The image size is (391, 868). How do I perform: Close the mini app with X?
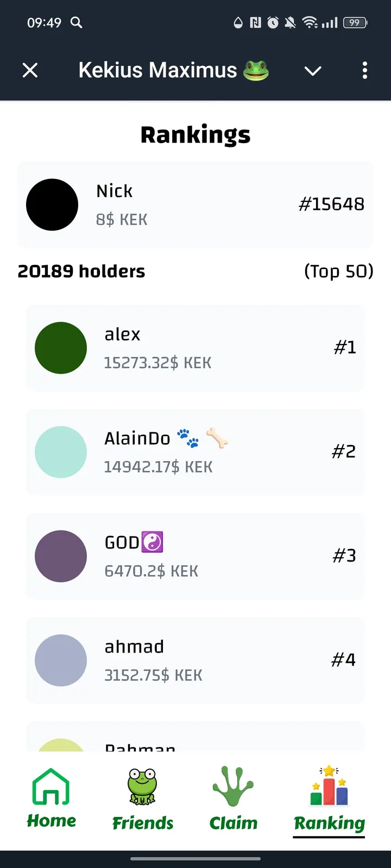tap(30, 70)
